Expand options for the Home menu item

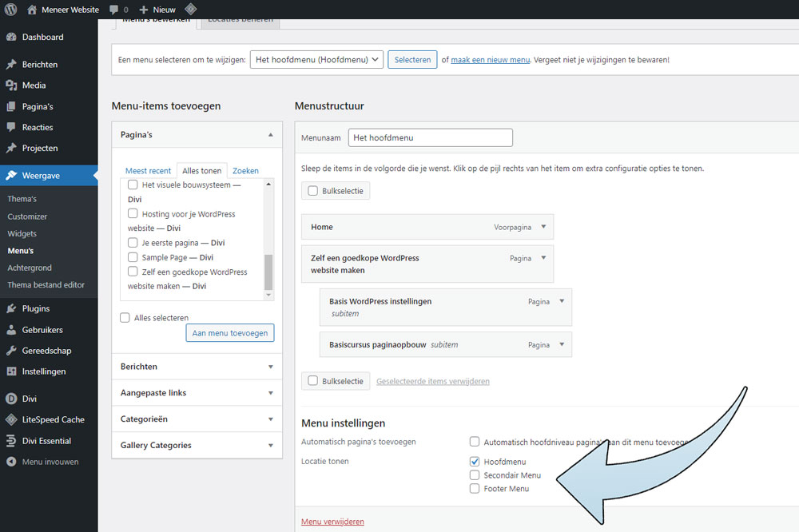click(543, 227)
